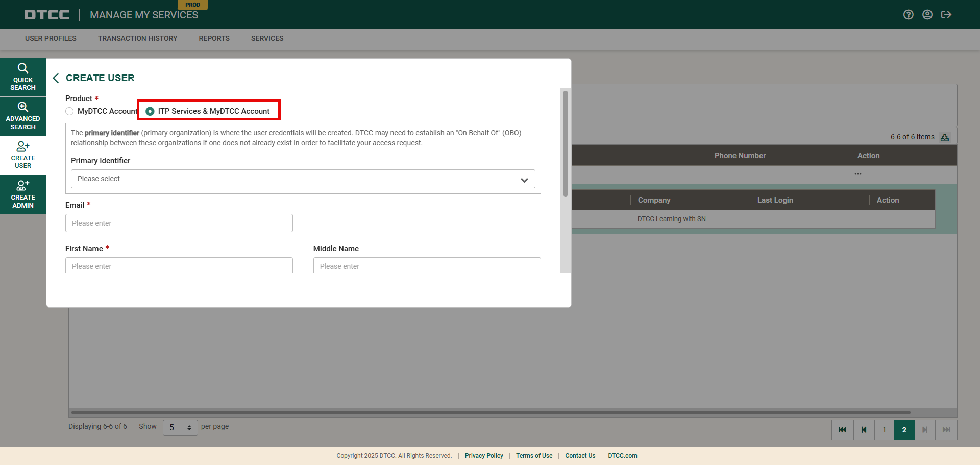The width and height of the screenshot is (980, 465).
Task: Change the items per page selector
Action: pyautogui.click(x=180, y=427)
